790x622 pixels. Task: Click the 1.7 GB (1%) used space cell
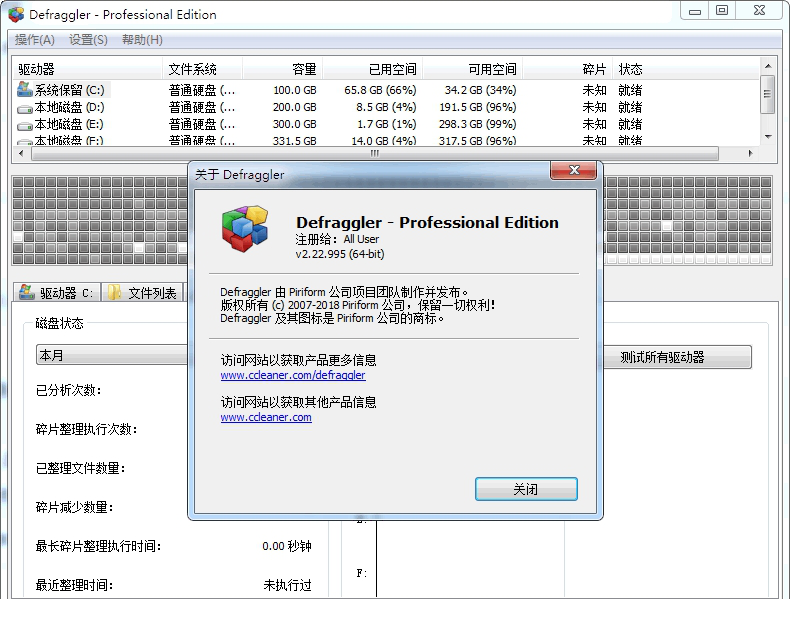coord(386,124)
